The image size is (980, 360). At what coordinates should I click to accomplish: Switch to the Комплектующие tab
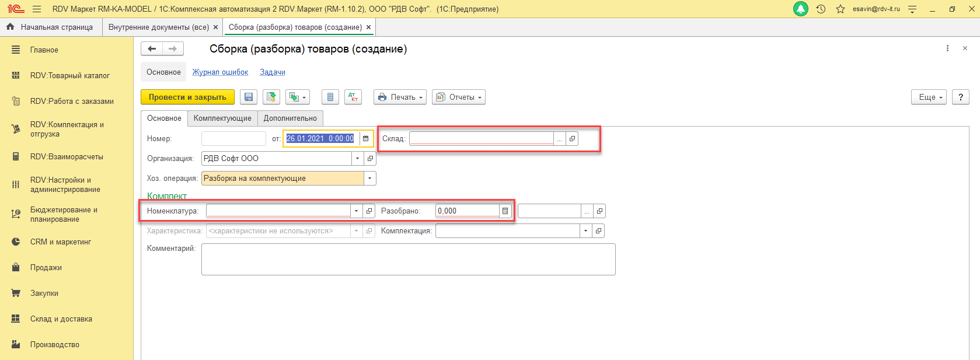222,118
